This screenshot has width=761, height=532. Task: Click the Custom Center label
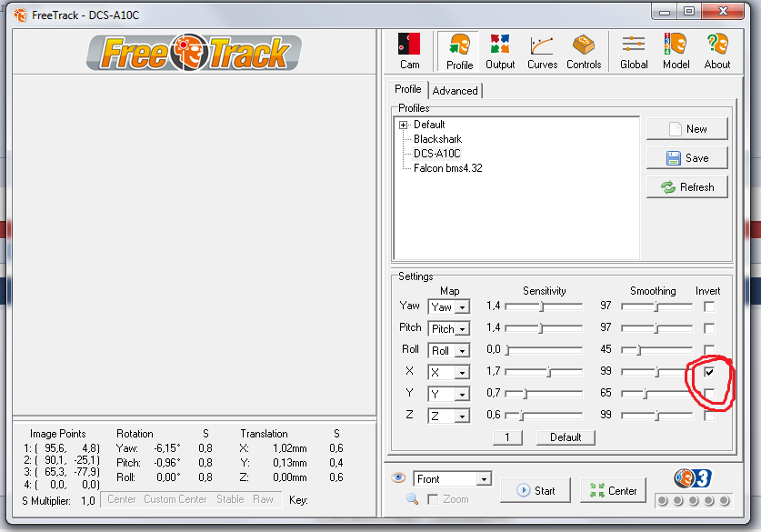[175, 499]
